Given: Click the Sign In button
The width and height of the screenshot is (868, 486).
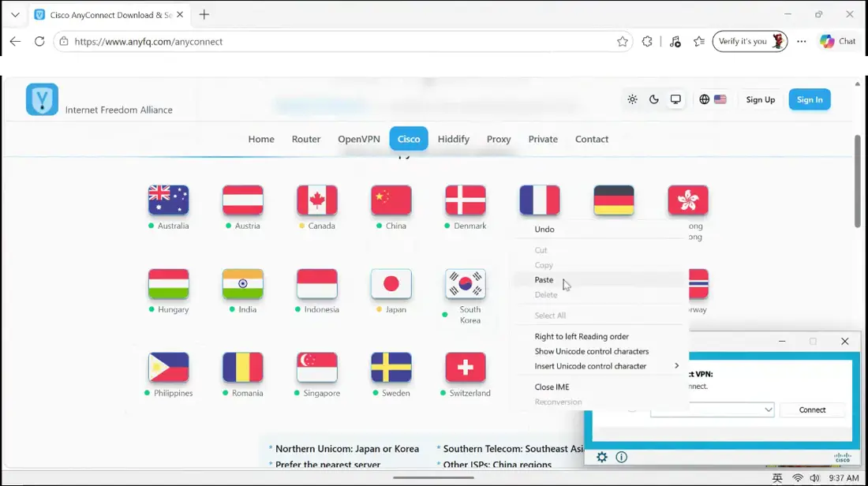Looking at the screenshot, I should coord(810,99).
